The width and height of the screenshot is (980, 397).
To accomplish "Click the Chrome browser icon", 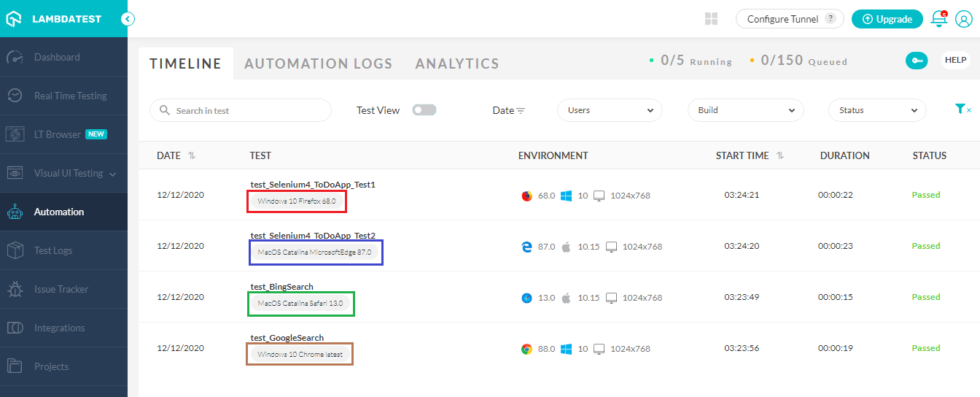I will coord(526,349).
